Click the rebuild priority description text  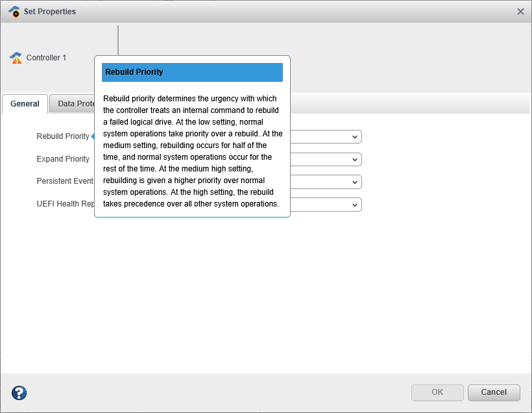point(192,151)
